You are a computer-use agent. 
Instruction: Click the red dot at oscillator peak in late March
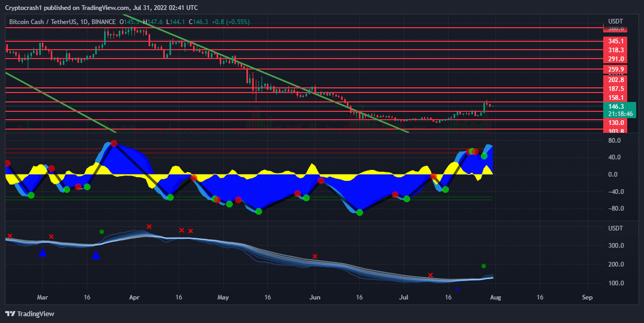tap(114, 143)
